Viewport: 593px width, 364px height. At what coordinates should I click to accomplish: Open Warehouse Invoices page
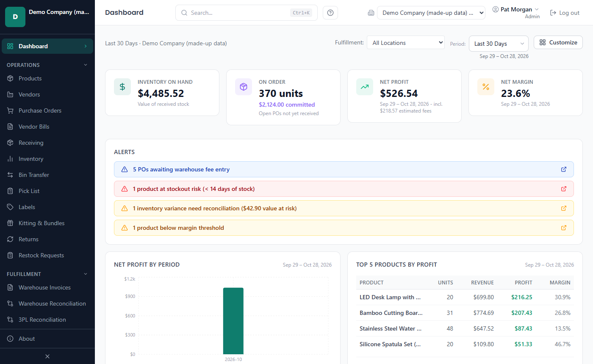pyautogui.click(x=47, y=287)
